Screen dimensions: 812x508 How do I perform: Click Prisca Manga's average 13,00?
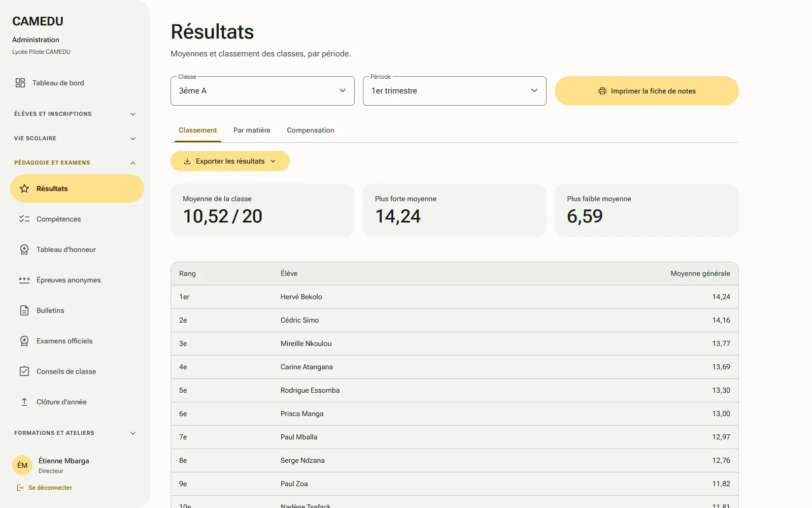721,414
